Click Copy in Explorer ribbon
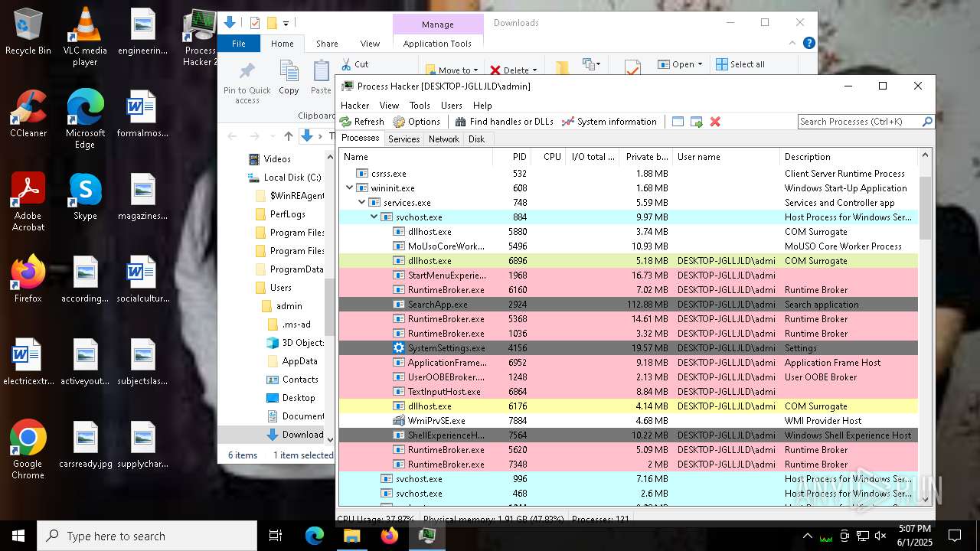 click(289, 78)
